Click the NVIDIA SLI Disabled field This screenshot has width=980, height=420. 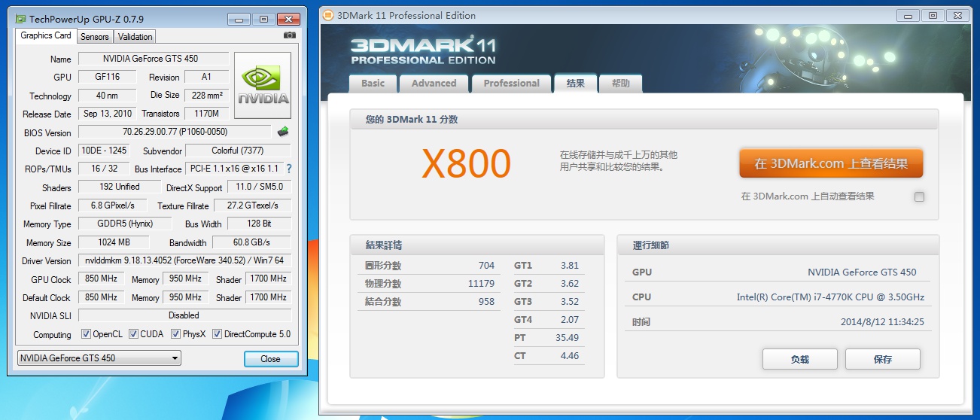pyautogui.click(x=184, y=315)
